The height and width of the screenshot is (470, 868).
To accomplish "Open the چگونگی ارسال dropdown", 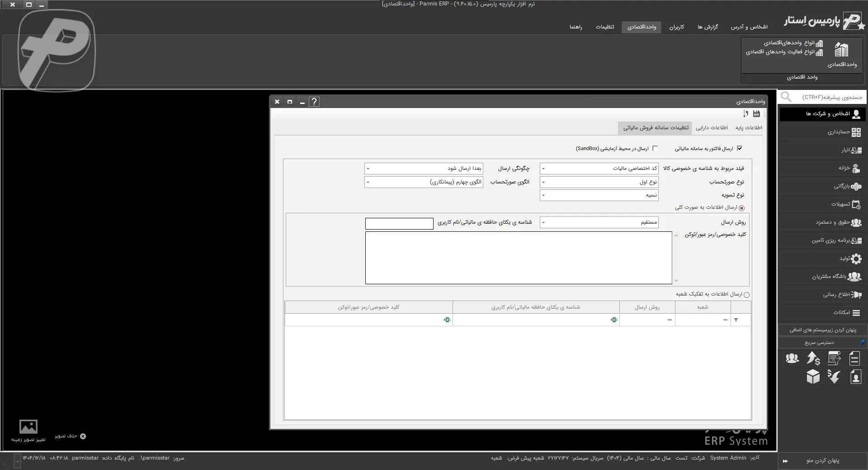I will point(424,169).
